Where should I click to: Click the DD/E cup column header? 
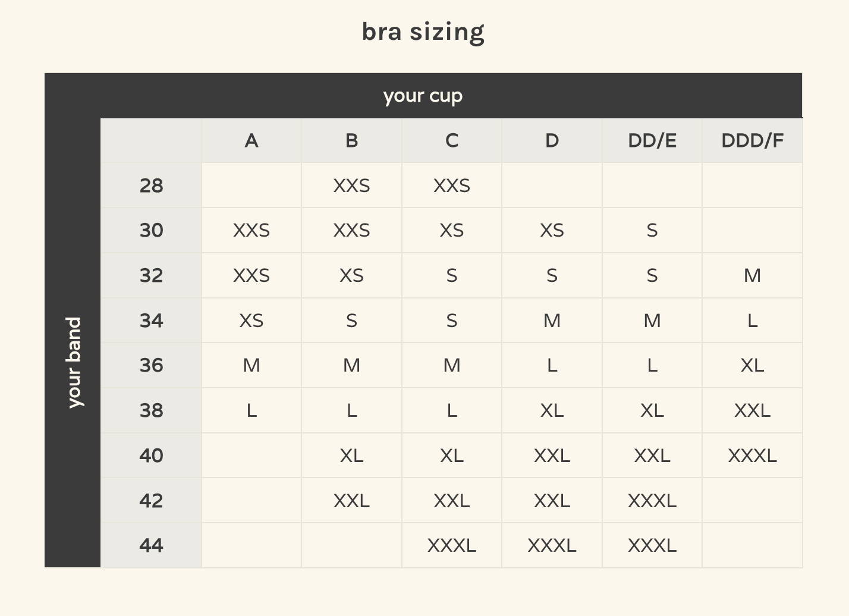652,140
